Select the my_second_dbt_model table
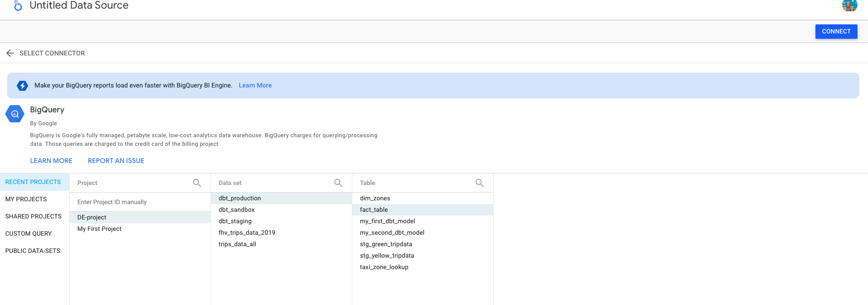Viewport: 868px width, 305px height. point(423,233)
